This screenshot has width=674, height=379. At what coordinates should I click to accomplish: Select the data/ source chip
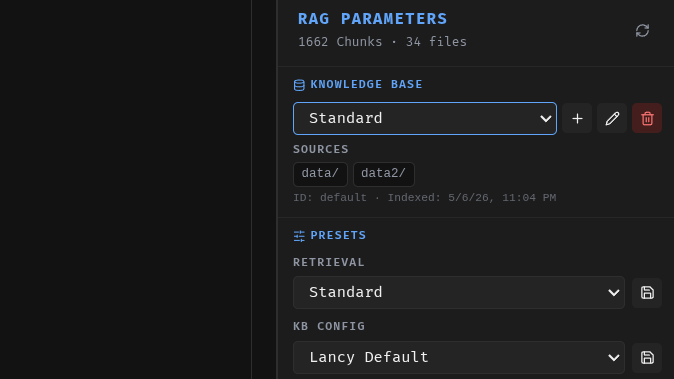[x=320, y=174]
